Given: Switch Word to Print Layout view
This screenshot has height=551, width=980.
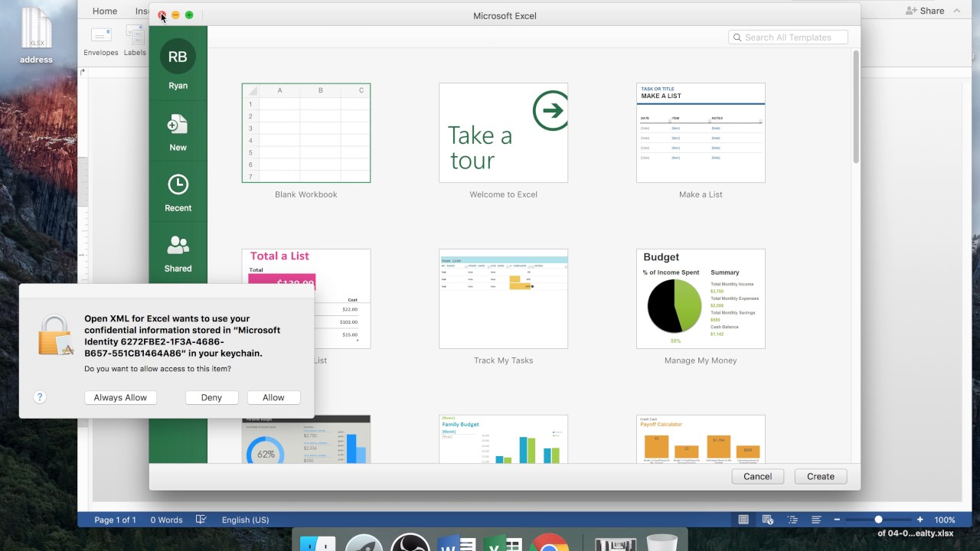Looking at the screenshot, I should pos(743,520).
